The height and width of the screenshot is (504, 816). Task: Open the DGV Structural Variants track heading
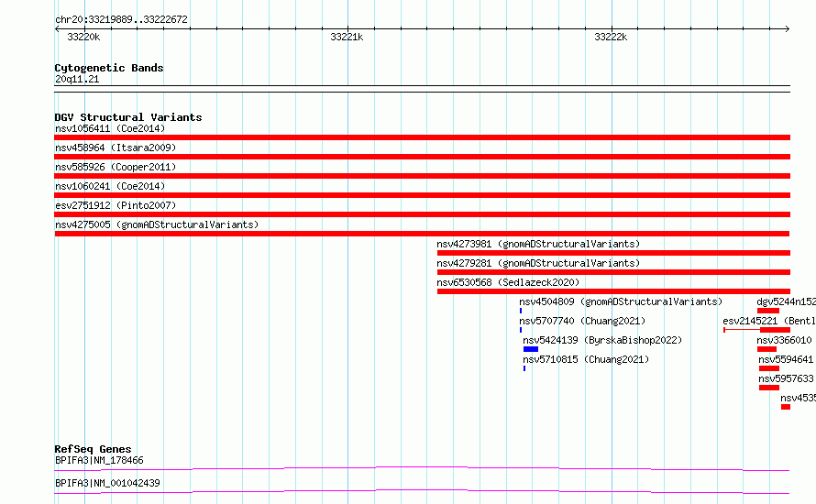tap(128, 117)
